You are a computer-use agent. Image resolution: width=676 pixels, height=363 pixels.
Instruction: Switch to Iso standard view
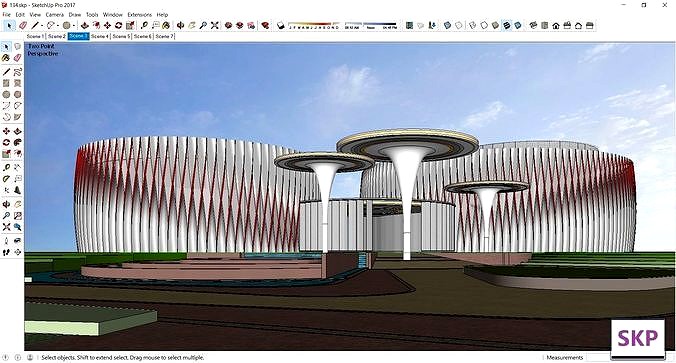click(x=533, y=25)
